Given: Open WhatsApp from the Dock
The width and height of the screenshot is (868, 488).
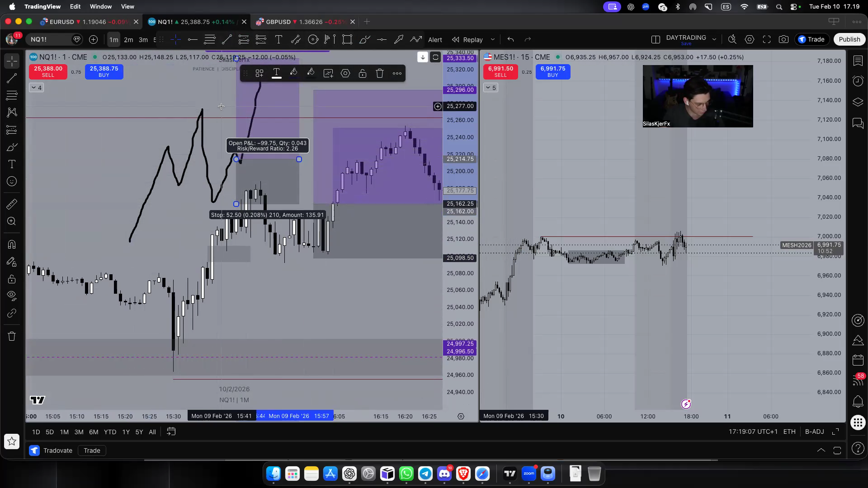Looking at the screenshot, I should (406, 474).
